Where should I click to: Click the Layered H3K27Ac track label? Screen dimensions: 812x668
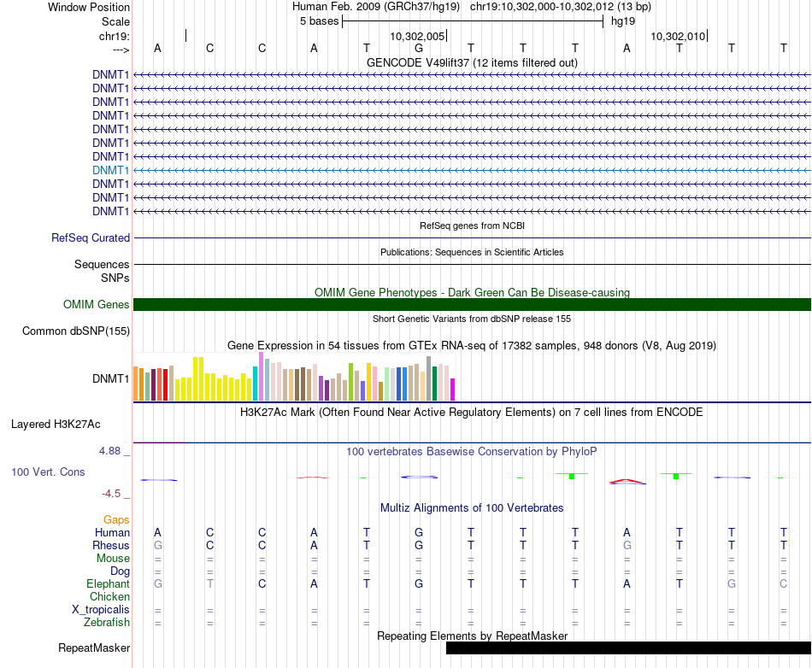(x=56, y=425)
